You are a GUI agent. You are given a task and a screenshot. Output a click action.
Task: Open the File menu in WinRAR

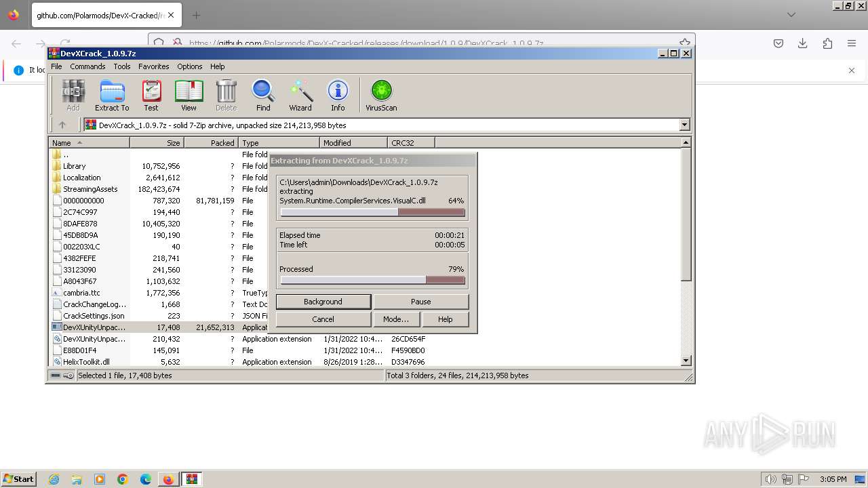click(x=56, y=66)
